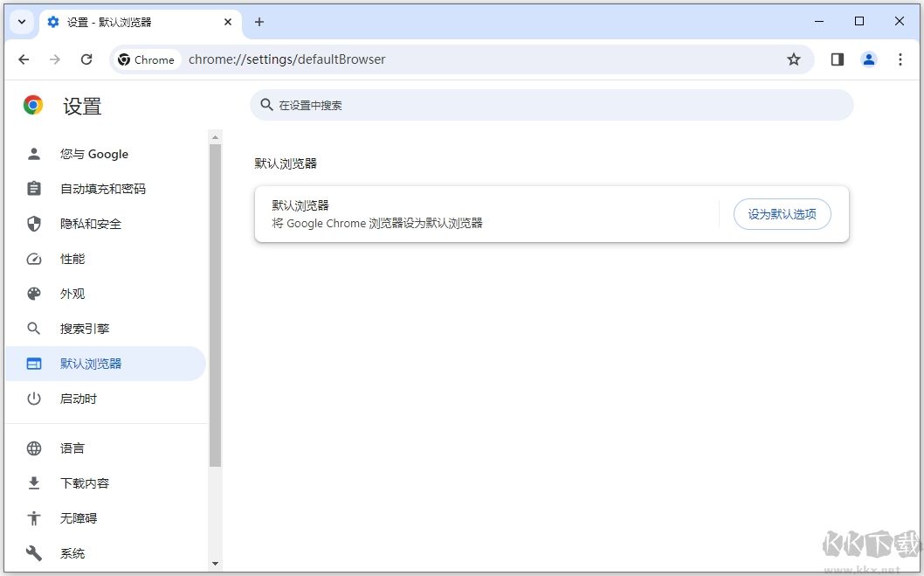Open the 语言 globe icon

click(33, 448)
